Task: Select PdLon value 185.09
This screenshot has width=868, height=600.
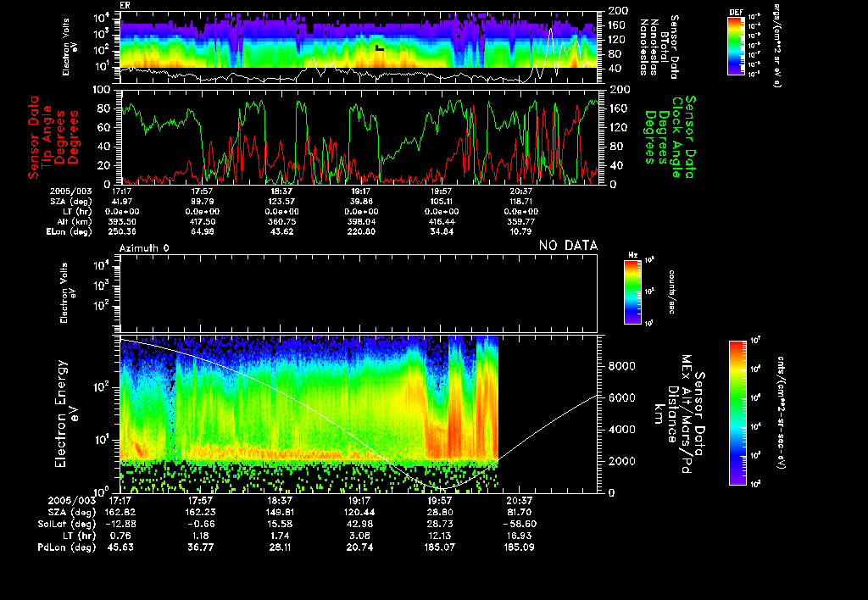Action: [519, 547]
